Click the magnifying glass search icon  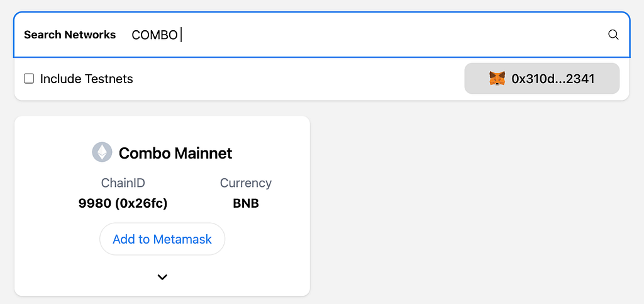point(613,35)
